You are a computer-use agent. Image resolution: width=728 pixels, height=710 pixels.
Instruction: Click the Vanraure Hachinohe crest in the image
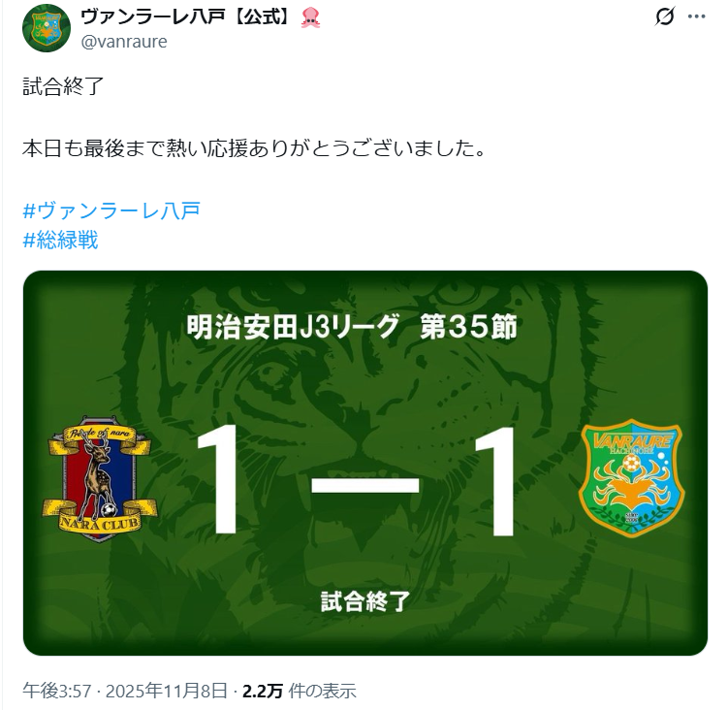(x=631, y=478)
